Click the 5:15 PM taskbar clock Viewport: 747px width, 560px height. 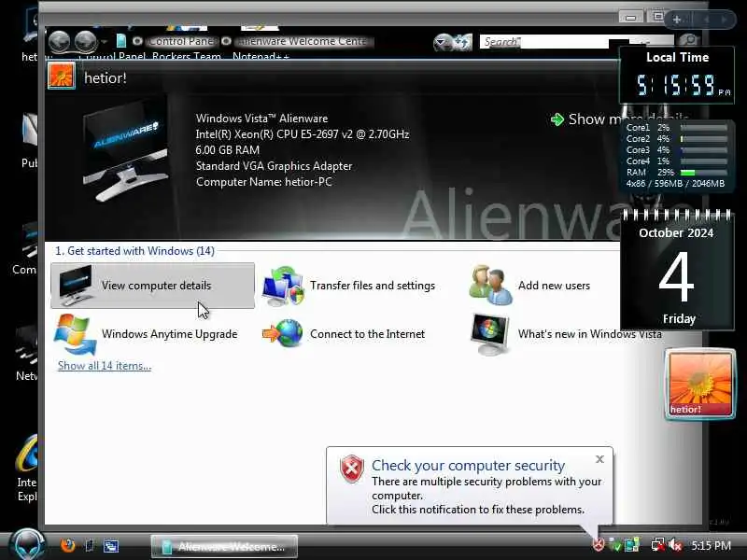click(x=712, y=545)
